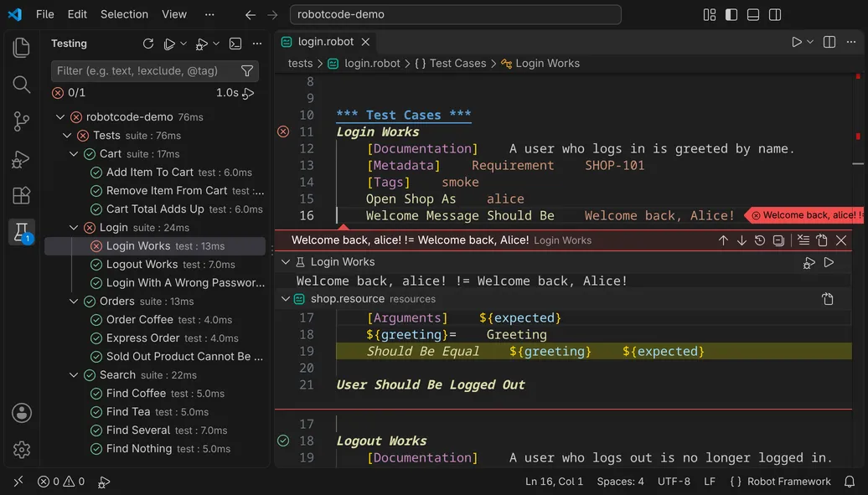Open the File menu

(45, 14)
